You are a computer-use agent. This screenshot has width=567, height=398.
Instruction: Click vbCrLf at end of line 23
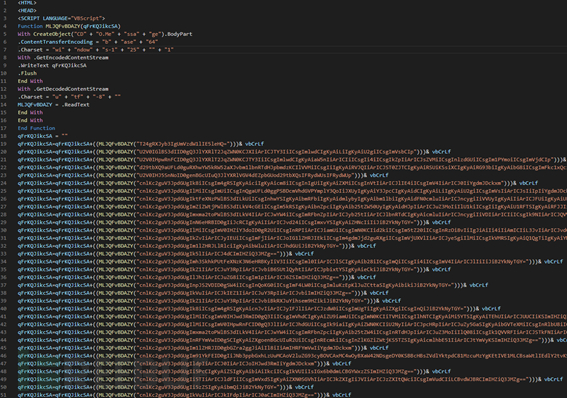click(x=379, y=175)
